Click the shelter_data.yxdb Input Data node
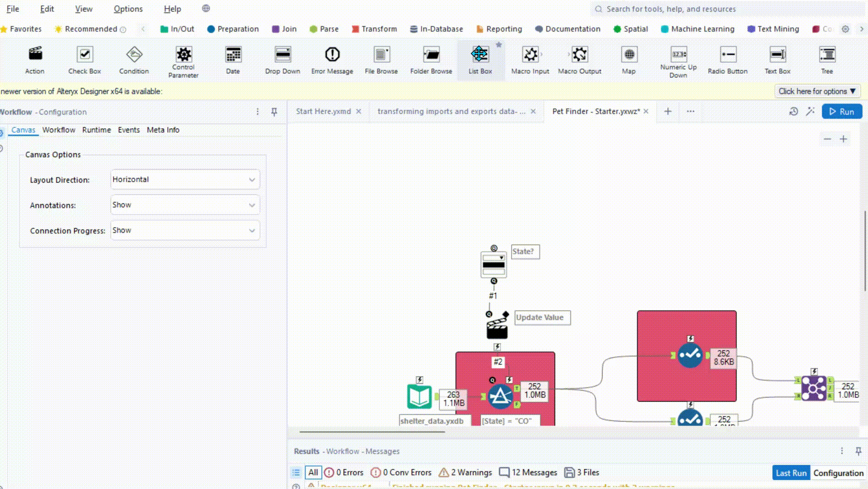 [x=419, y=397]
